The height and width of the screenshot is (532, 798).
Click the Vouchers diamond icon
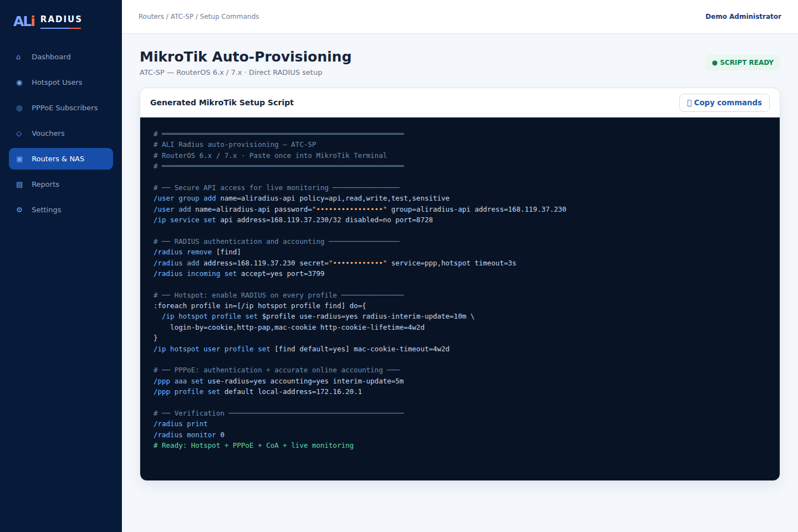(19, 134)
